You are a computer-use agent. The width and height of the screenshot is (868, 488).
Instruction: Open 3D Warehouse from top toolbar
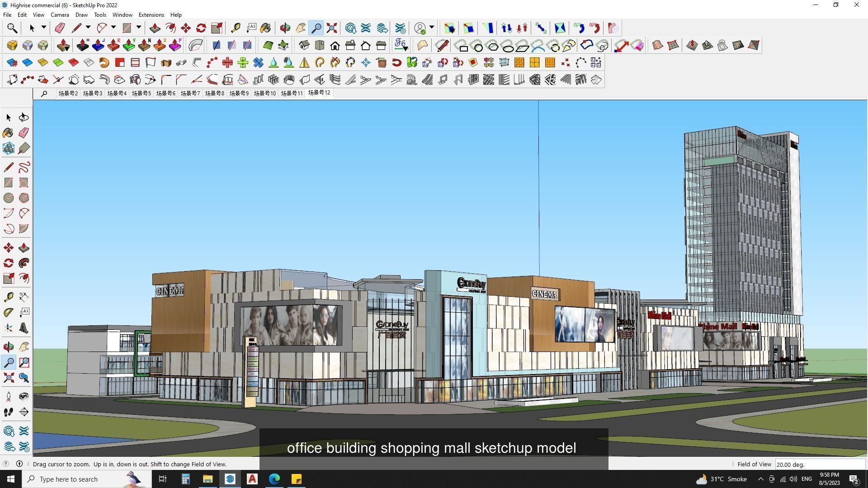coord(350,28)
